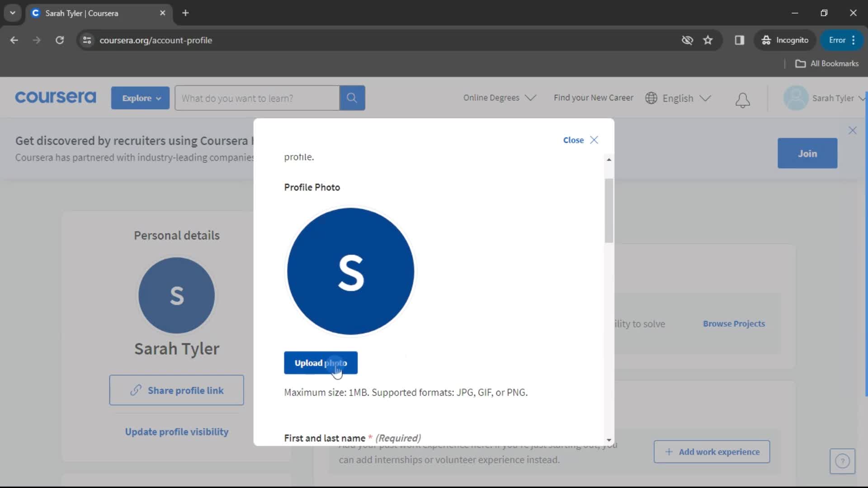Click the Coursera logo icon
868x488 pixels.
click(56, 98)
